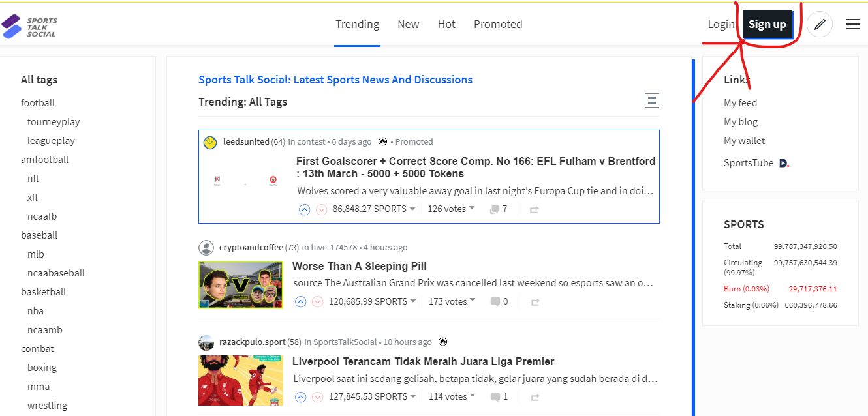Screen dimensions: 868x416
Task: Open First Goalscorer + Correct Score post title
Action: tap(476, 168)
